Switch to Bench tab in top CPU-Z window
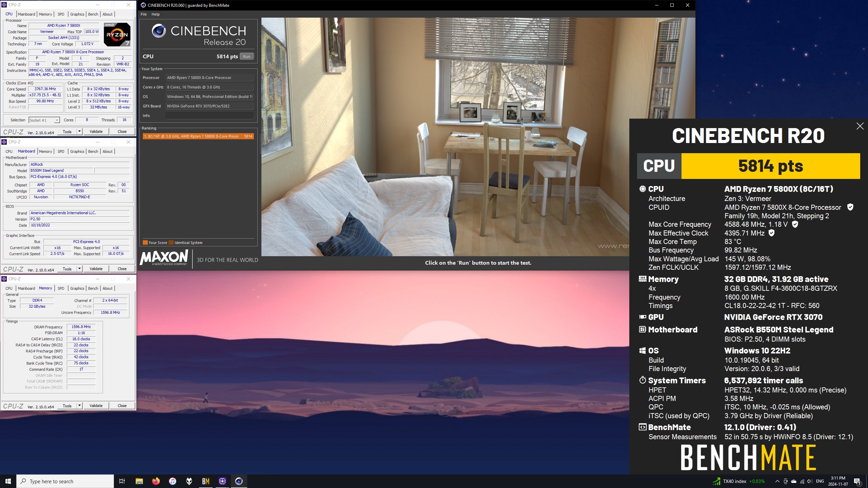The height and width of the screenshot is (488, 868). coord(93,14)
